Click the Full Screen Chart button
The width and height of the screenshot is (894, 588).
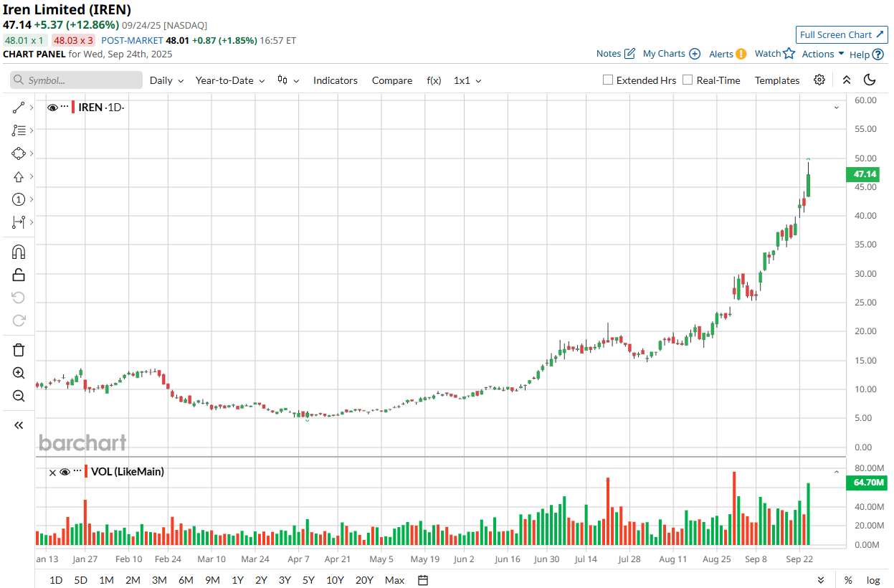click(842, 34)
